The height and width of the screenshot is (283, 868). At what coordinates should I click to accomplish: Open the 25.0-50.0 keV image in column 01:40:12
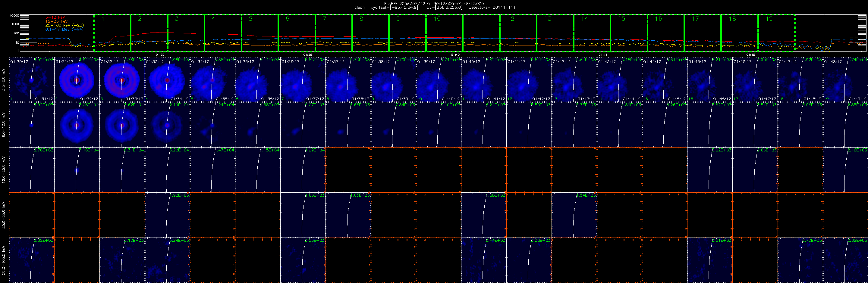pyautogui.click(x=483, y=215)
